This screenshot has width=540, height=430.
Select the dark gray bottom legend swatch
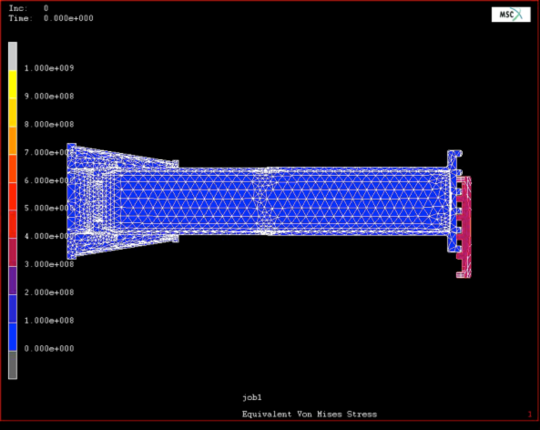[x=12, y=365]
